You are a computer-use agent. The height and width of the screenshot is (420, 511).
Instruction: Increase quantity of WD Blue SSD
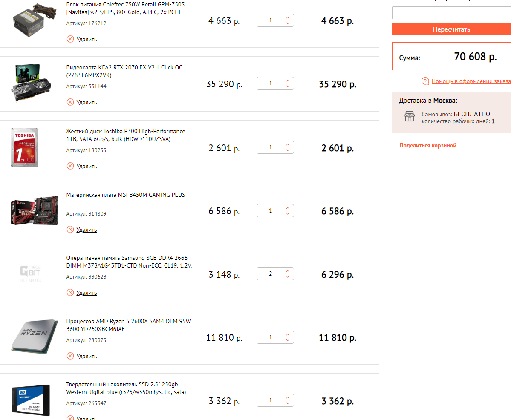click(288, 398)
